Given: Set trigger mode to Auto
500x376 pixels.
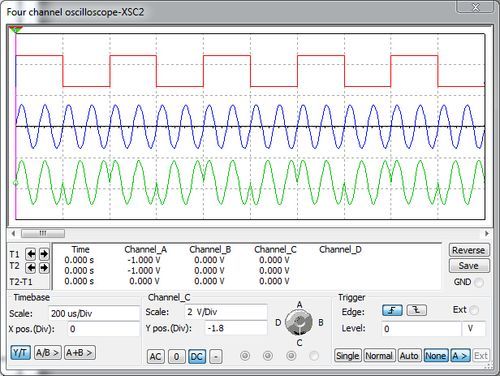Looking at the screenshot, I should tap(409, 356).
